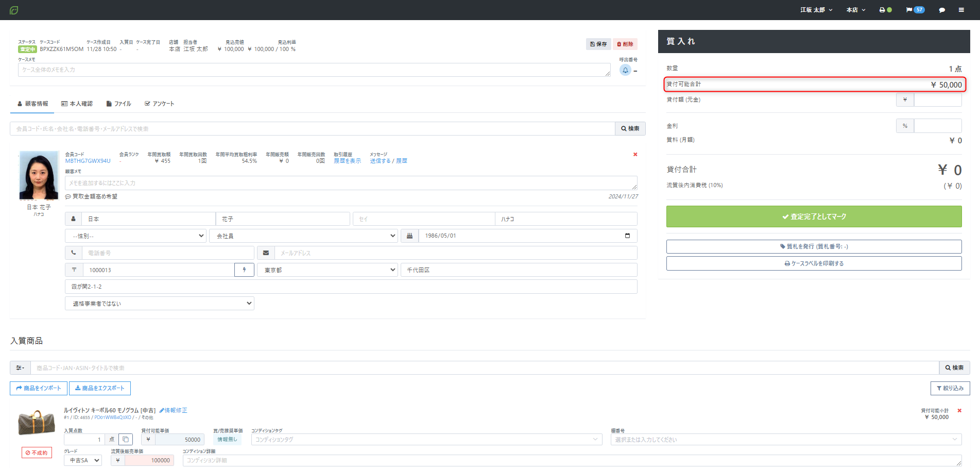This screenshot has height=468, width=980.
Task: Open the product search filter options icon
Action: [x=20, y=367]
